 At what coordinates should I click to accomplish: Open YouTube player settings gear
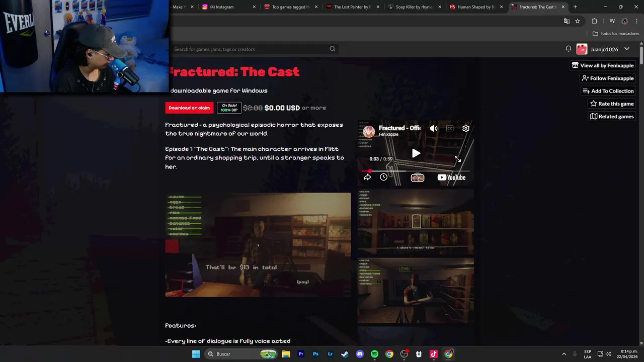point(466,128)
